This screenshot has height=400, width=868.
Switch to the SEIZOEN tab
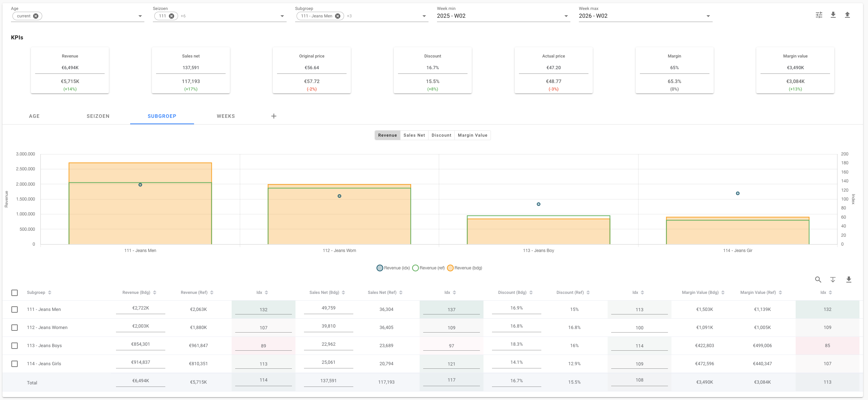coord(98,116)
